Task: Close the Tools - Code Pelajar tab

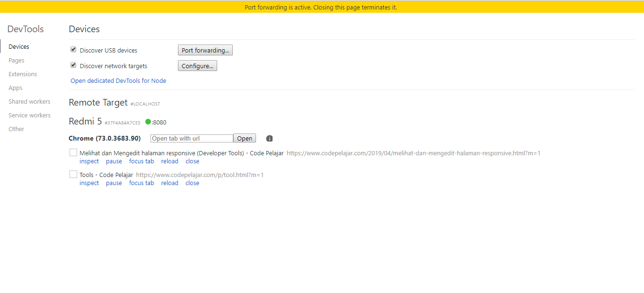Action: pos(193,183)
